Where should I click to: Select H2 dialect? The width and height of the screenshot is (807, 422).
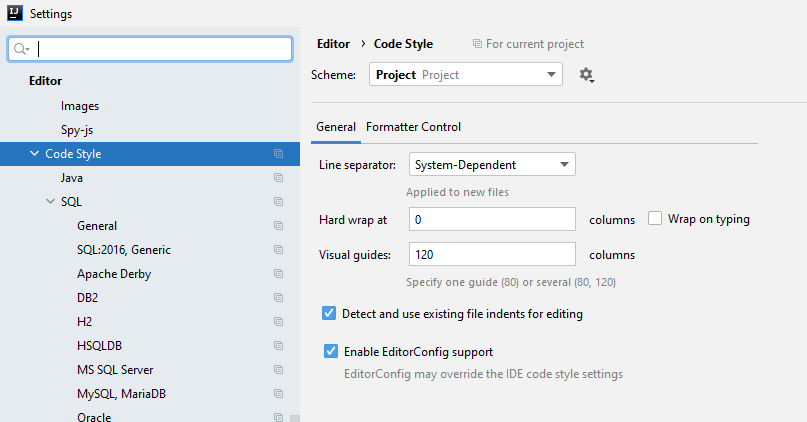tap(84, 322)
